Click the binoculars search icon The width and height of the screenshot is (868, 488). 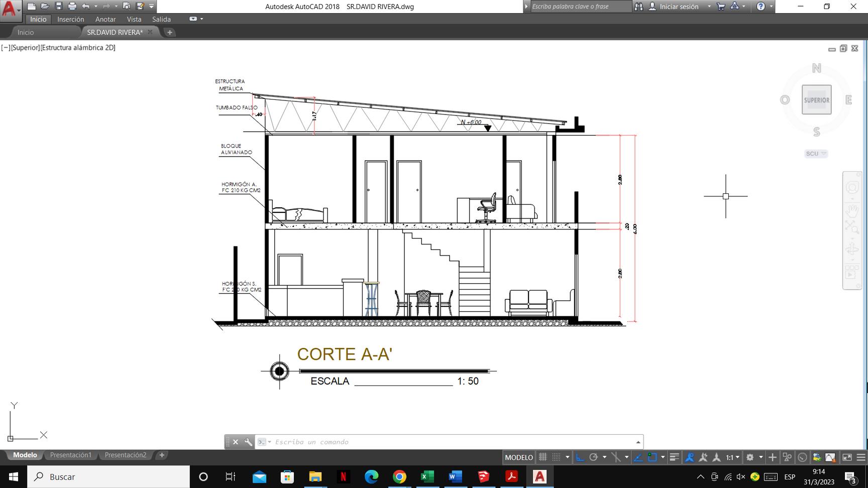coord(638,7)
